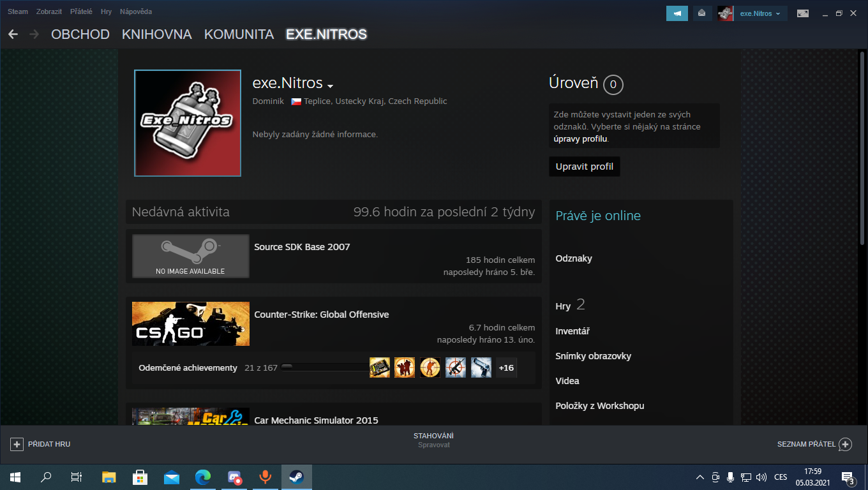Viewport: 868px width, 490px height.
Task: Click the orange microphone taskbar app
Action: [265, 477]
